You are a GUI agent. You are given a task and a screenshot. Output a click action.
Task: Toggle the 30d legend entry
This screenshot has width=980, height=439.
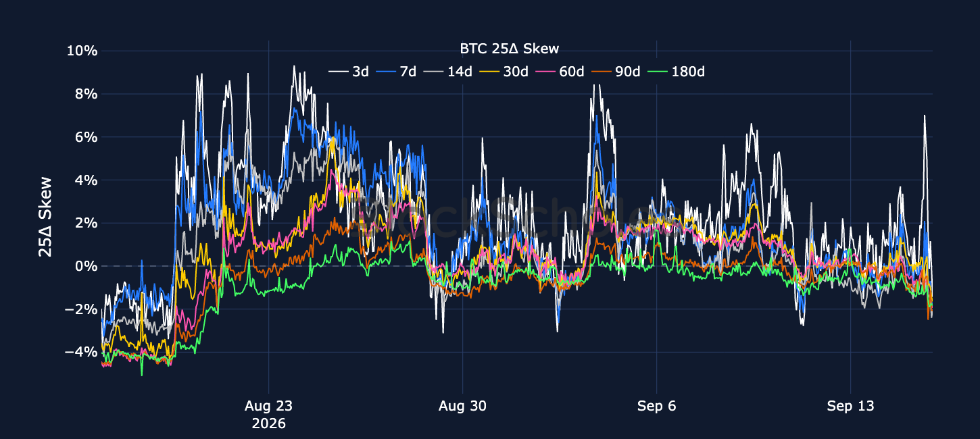click(x=503, y=71)
